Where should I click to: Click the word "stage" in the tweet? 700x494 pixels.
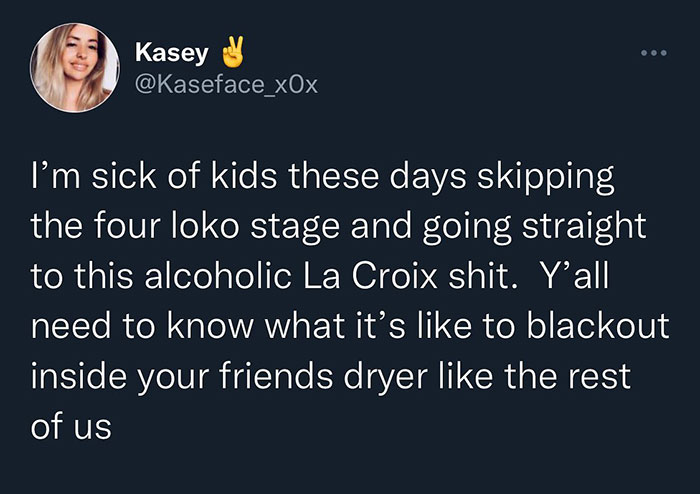pyautogui.click(x=295, y=228)
